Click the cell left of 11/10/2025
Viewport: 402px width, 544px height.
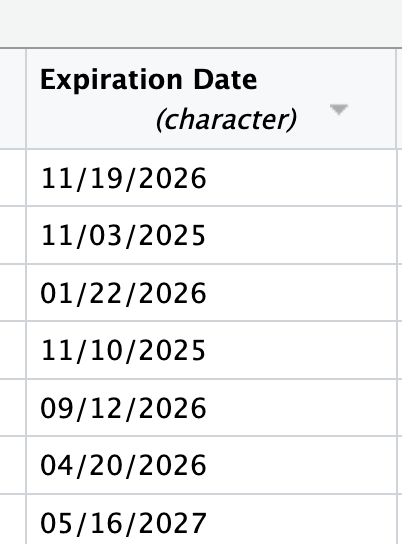coord(12,350)
